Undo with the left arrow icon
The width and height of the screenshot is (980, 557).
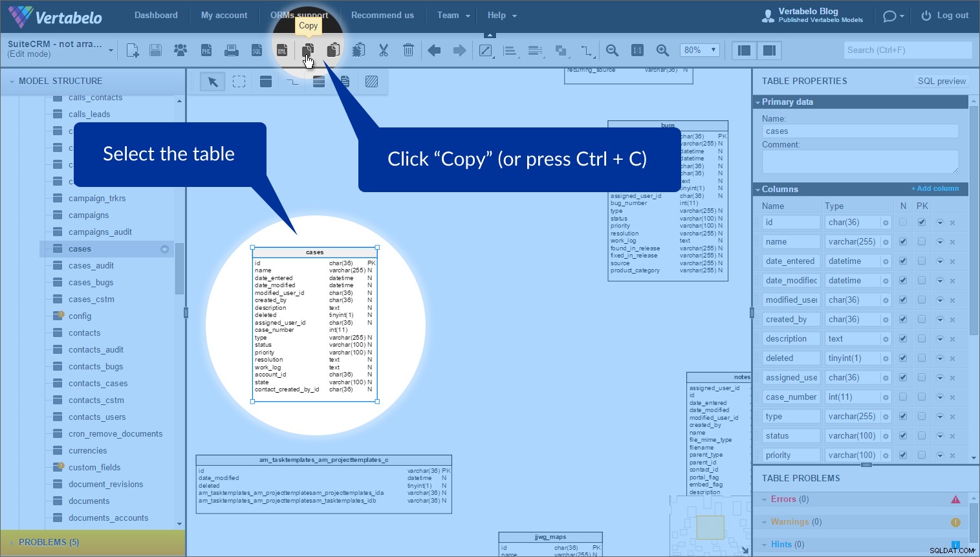coord(434,50)
